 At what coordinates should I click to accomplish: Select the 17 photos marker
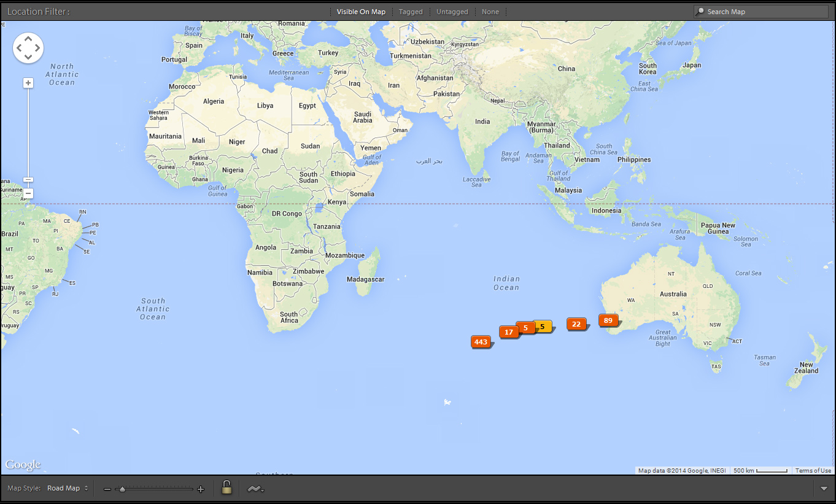click(508, 332)
